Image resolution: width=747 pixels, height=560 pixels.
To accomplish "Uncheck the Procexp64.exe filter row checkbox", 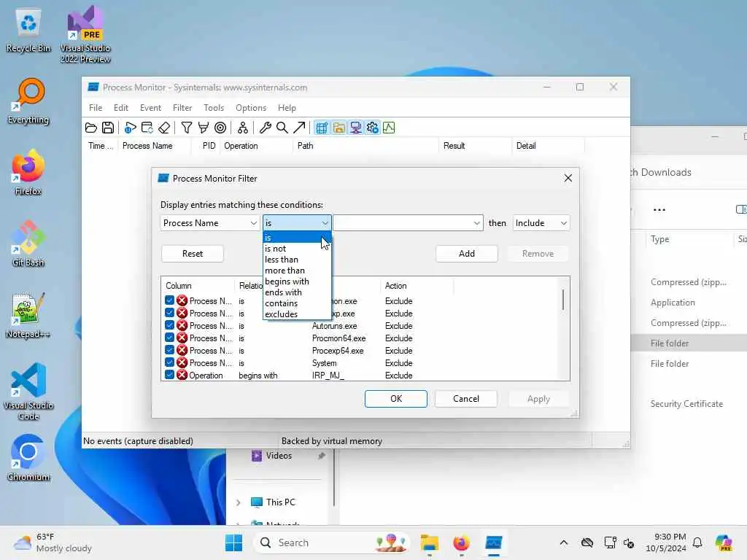I will tap(169, 350).
